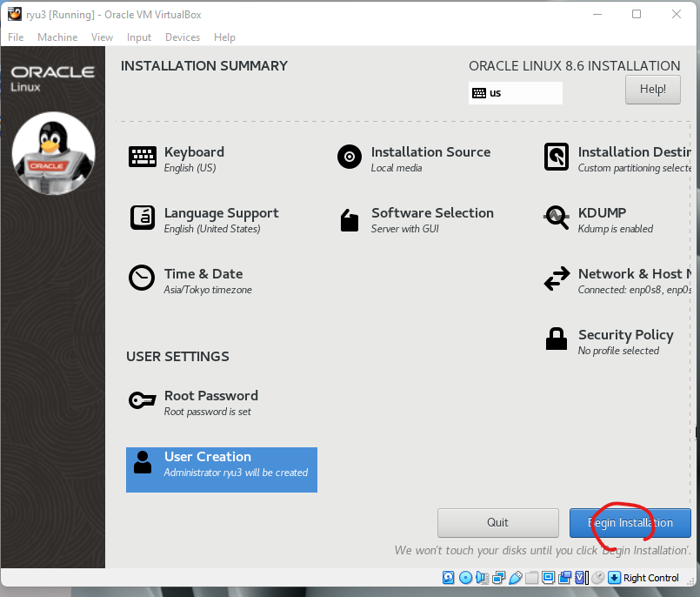Click Root Password key icon

143,400
